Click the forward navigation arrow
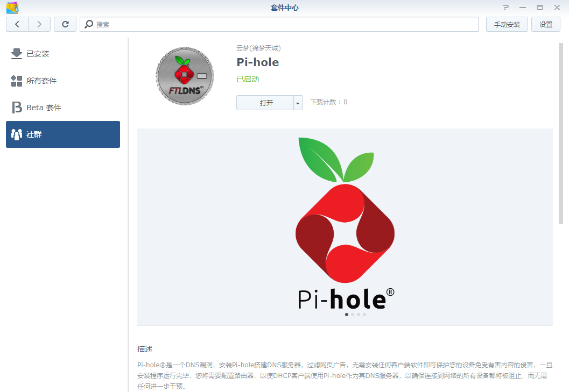Image resolution: width=569 pixels, height=392 pixels. 39,24
